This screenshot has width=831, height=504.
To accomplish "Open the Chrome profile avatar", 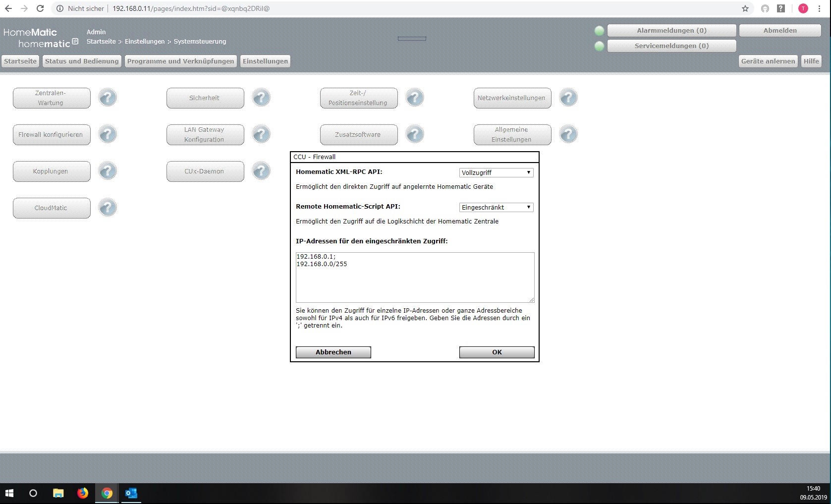I will (x=803, y=8).
